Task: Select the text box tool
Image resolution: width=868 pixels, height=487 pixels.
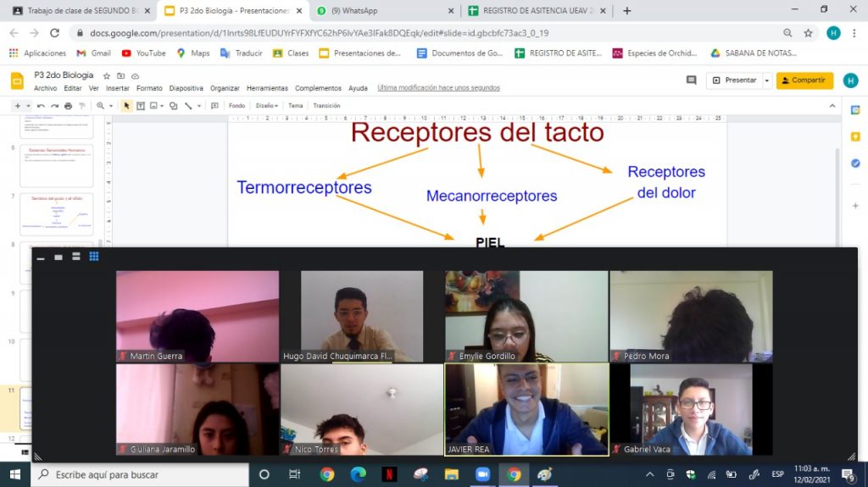Action: pos(141,106)
